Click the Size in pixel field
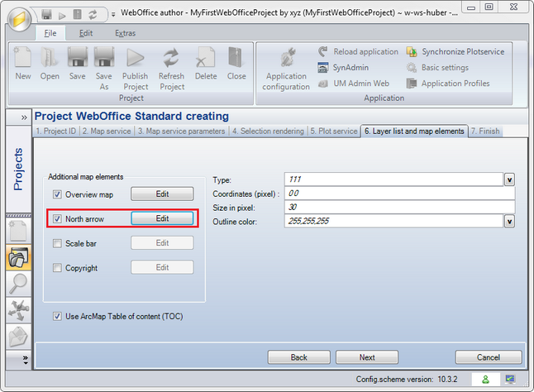 (399, 207)
